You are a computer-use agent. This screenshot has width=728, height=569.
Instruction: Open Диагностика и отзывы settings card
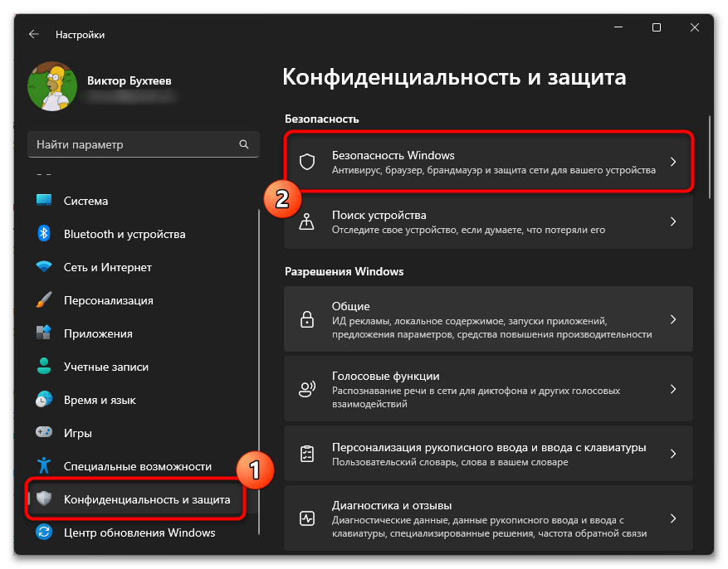click(x=488, y=518)
